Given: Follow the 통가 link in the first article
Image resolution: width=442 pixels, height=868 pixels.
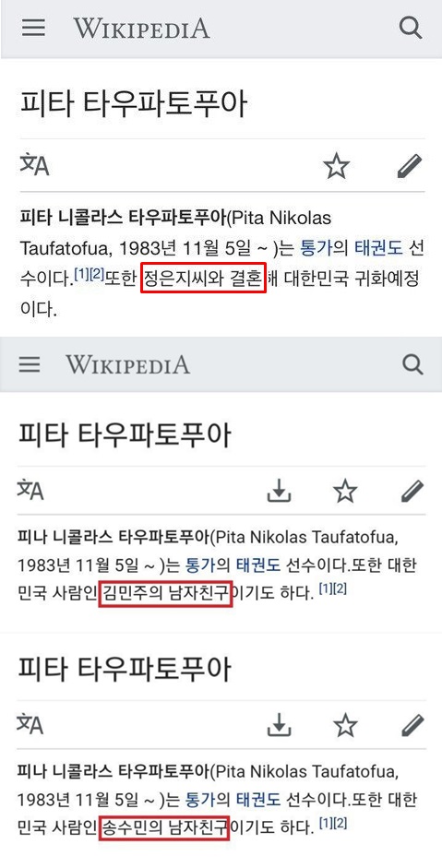Looking at the screenshot, I should [x=316, y=249].
